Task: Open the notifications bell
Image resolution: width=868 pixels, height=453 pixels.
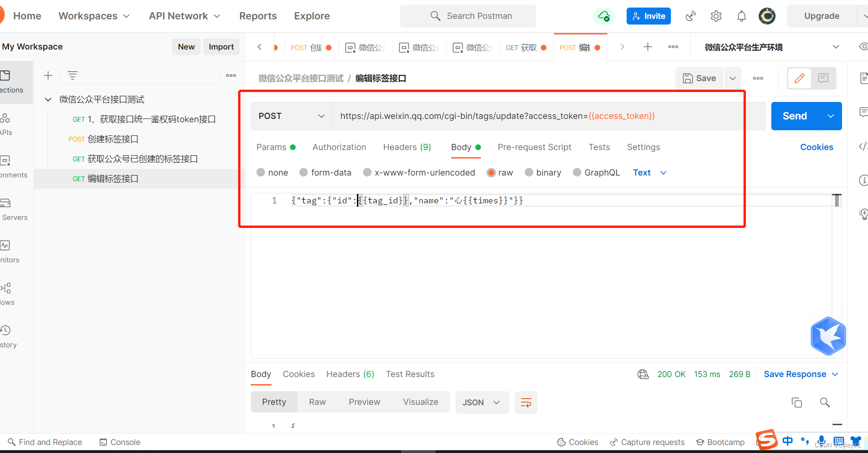Action: pos(742,16)
